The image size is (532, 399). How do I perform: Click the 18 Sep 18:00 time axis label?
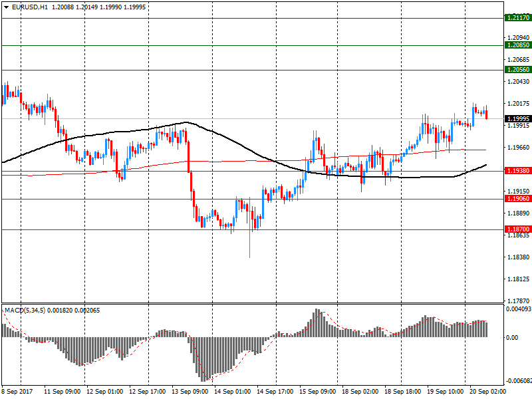click(403, 392)
